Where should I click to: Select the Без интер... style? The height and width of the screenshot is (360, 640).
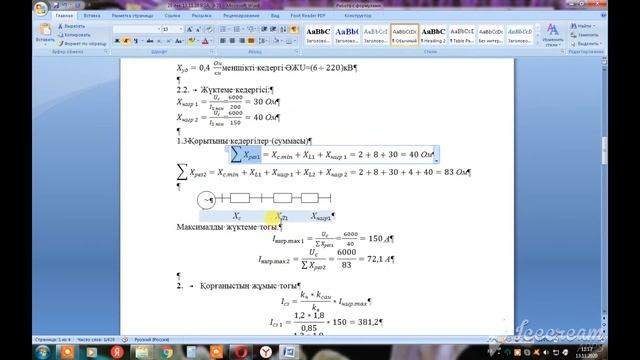tap(491, 35)
